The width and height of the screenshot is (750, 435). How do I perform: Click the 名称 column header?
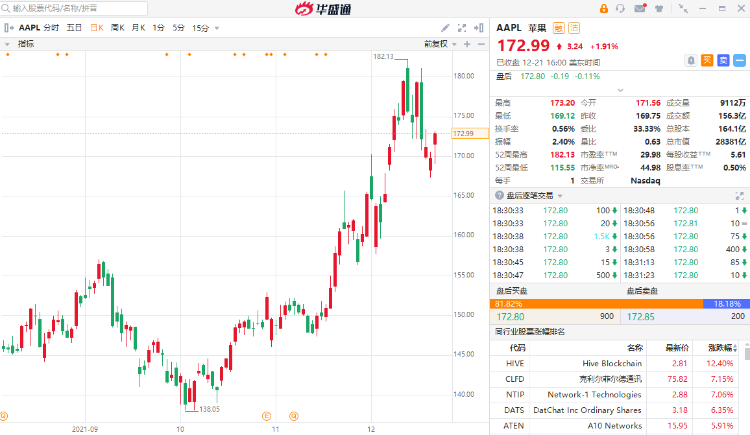tap(635, 347)
